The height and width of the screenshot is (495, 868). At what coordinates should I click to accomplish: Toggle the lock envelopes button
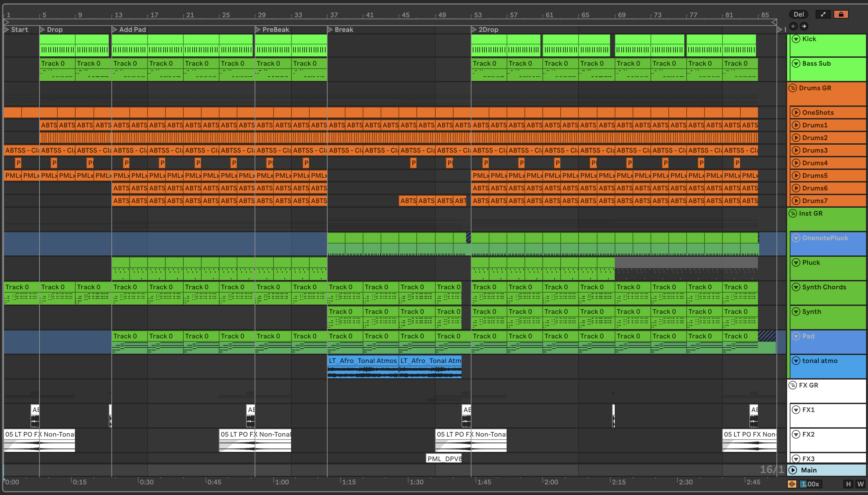841,14
